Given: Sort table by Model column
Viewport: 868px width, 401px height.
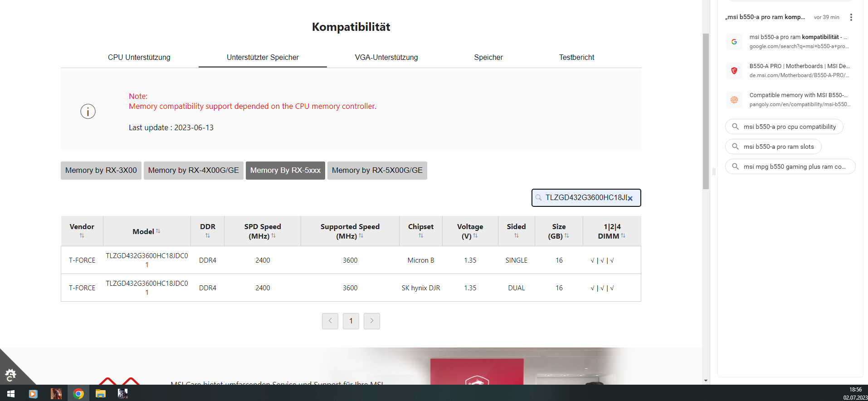Looking at the screenshot, I should (x=158, y=231).
